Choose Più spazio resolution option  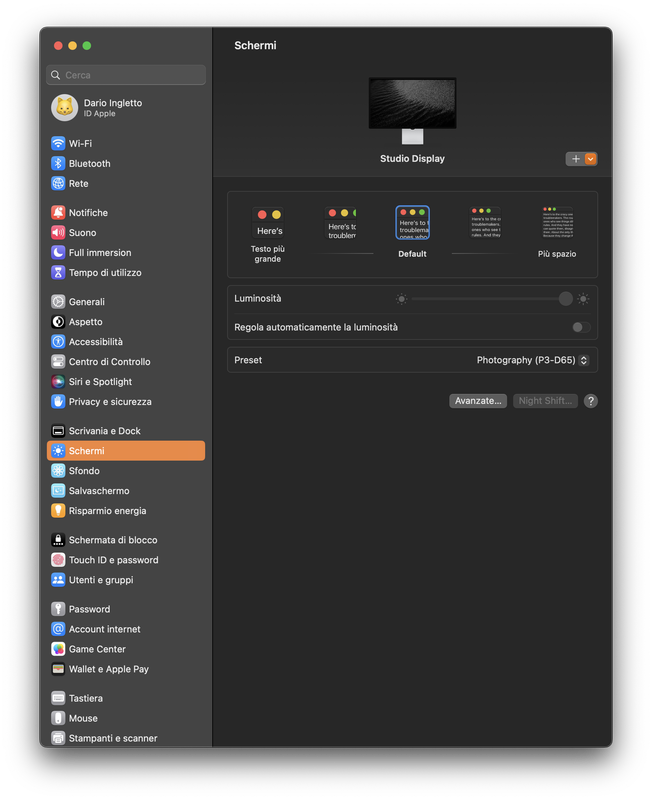(x=557, y=233)
